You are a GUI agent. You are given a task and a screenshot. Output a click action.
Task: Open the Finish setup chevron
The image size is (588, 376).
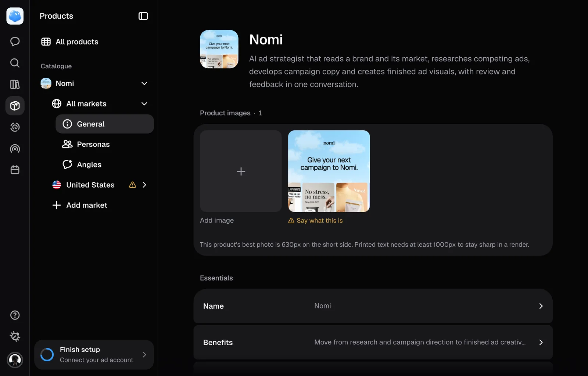(144, 355)
